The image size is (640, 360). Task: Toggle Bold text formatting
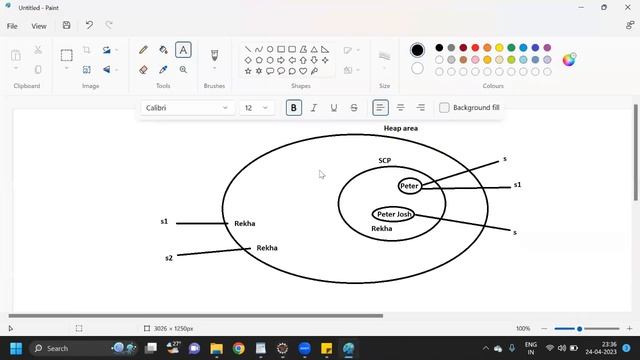(x=293, y=108)
